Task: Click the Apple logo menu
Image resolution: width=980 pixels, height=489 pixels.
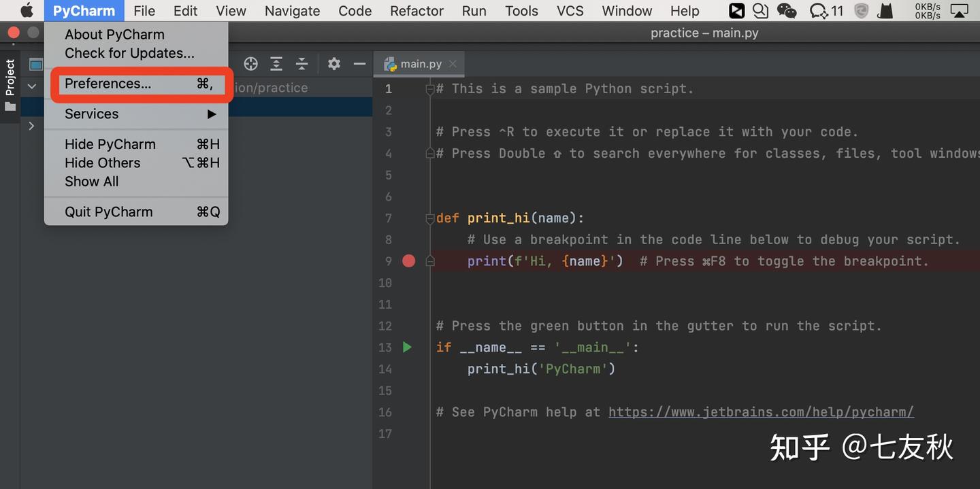Action: point(27,11)
